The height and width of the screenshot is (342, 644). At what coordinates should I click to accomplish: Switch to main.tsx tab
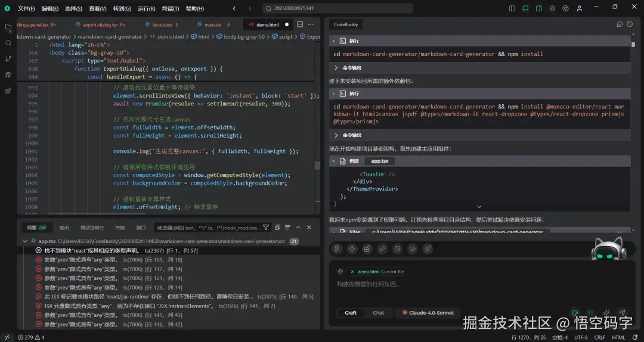click(213, 24)
